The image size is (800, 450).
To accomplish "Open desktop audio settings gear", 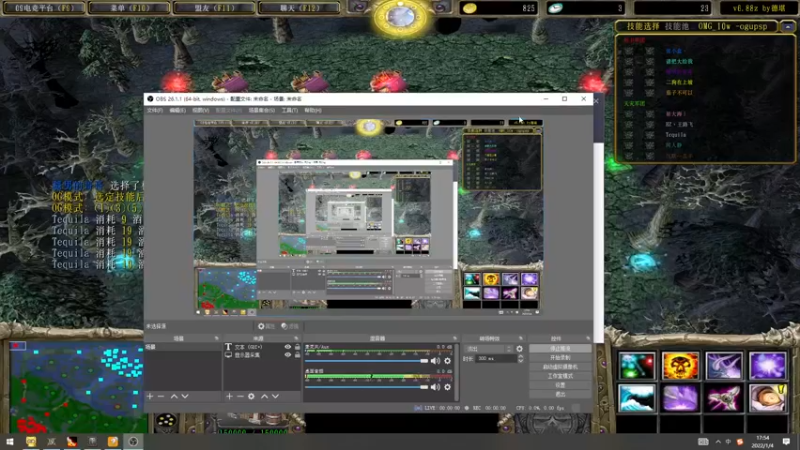I will [x=447, y=387].
